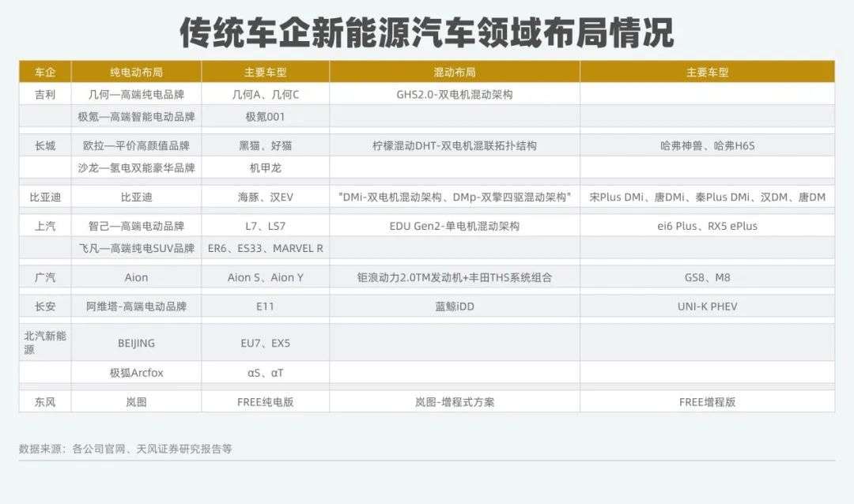Select the αS、αT cell

point(265,373)
